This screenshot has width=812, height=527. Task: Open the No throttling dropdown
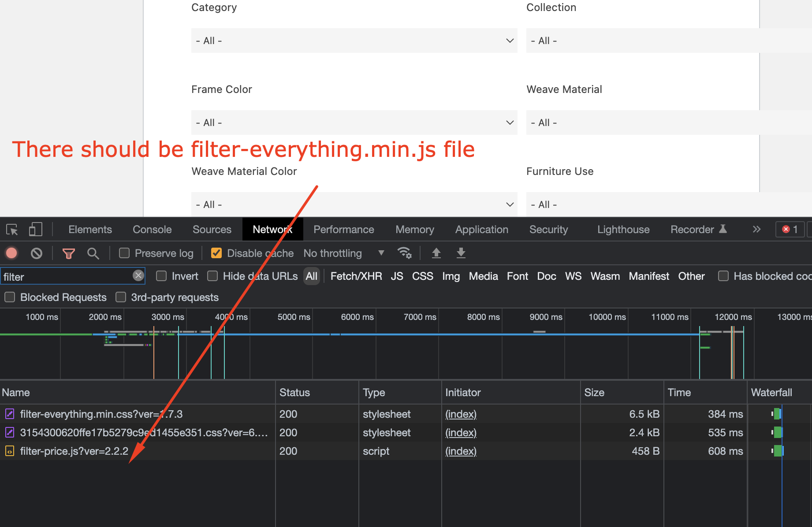[344, 253]
